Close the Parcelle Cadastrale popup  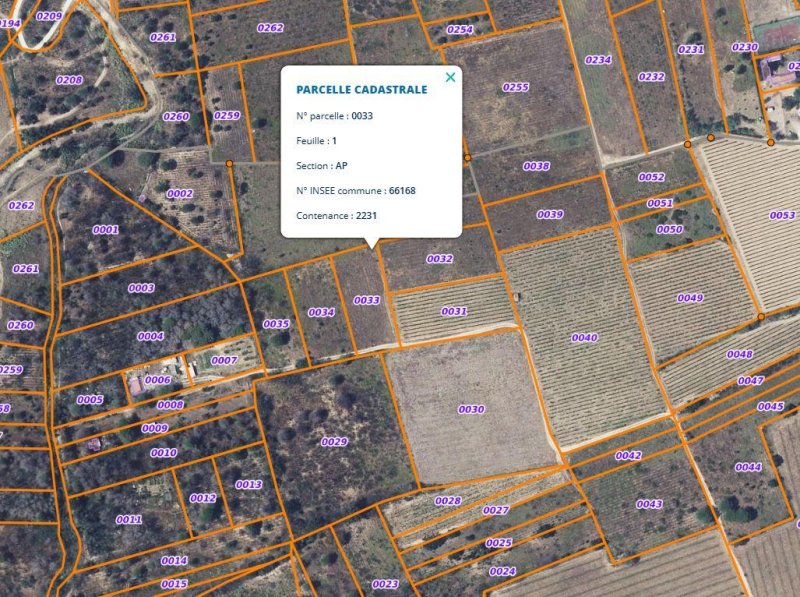[x=450, y=77]
